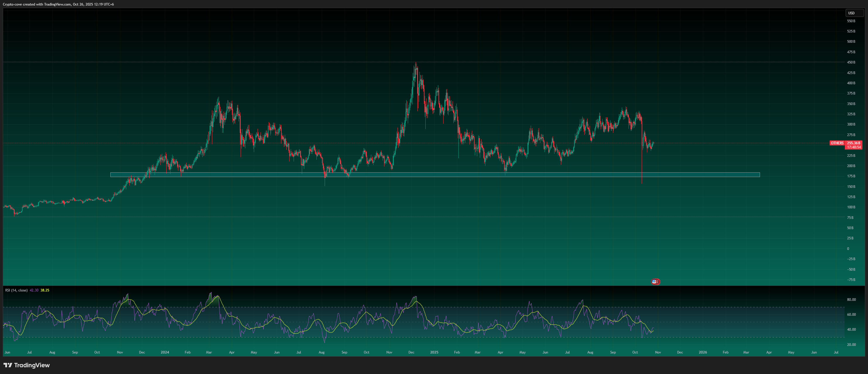The image size is (868, 374).
Task: Click the US flag economic event marker
Action: click(654, 282)
